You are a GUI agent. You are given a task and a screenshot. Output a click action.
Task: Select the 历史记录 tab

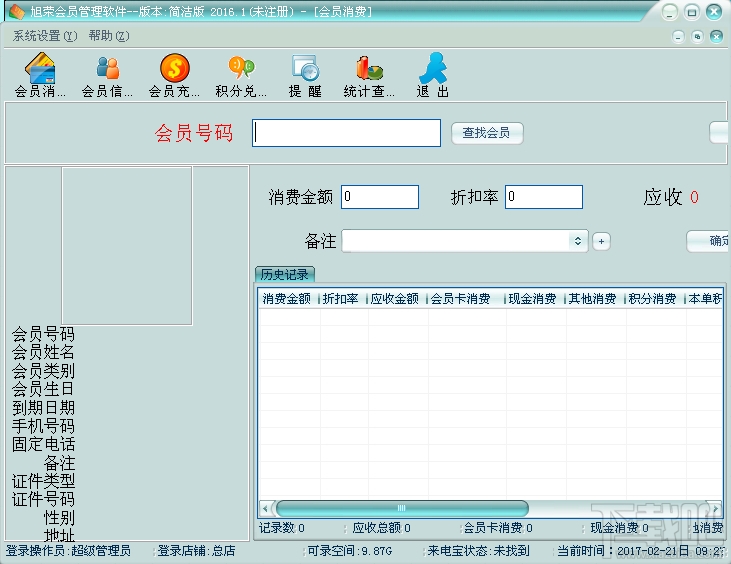[285, 274]
